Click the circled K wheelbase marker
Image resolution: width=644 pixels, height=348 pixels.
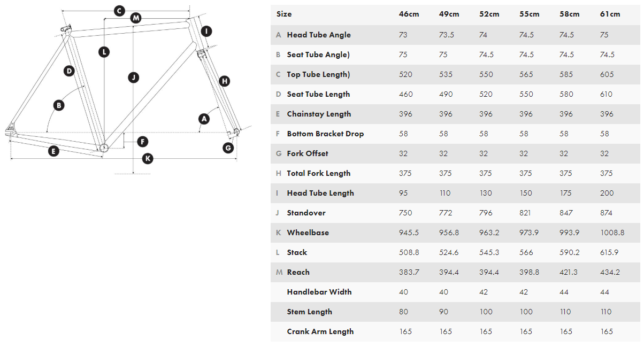tap(148, 158)
